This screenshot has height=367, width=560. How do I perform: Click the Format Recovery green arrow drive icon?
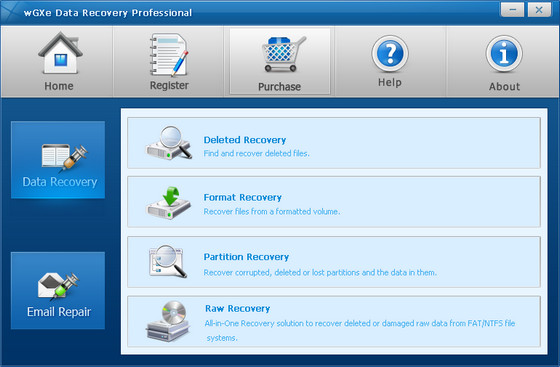tap(169, 202)
